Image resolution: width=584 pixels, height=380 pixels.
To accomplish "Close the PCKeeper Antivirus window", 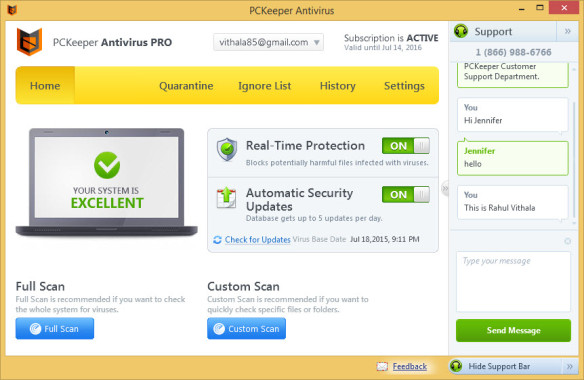I will (564, 8).
